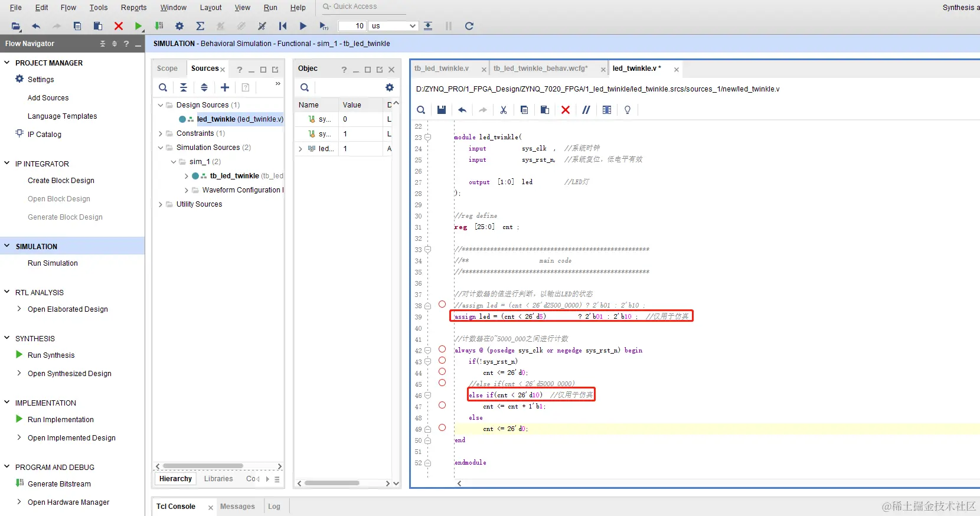Open the Tools menu
This screenshot has height=516, width=980.
click(x=99, y=8)
